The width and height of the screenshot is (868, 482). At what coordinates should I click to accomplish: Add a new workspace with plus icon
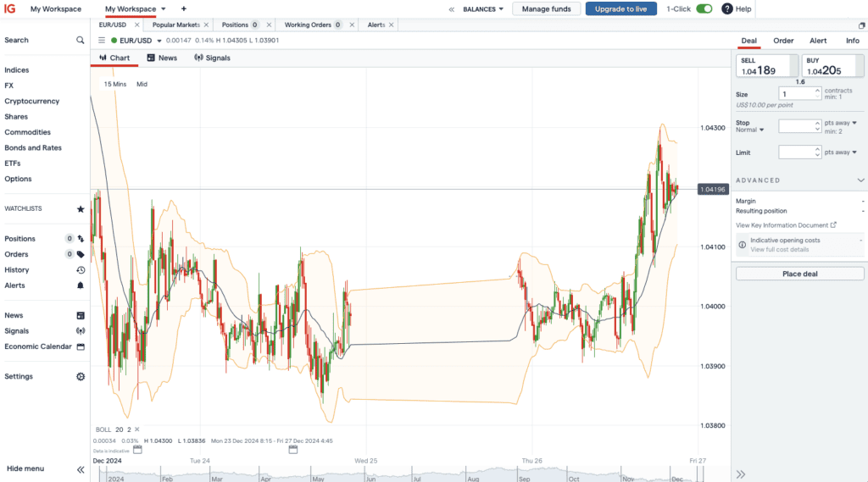click(184, 9)
